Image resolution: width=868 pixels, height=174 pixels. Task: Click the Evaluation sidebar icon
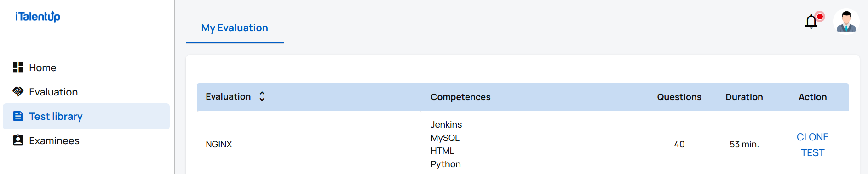coord(18,92)
